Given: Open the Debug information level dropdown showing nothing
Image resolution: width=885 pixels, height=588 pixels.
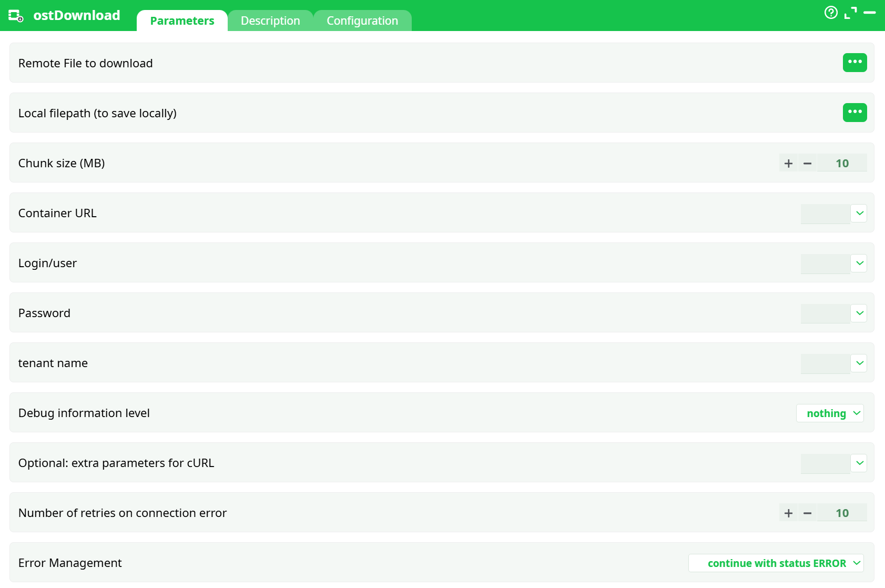Looking at the screenshot, I should point(830,413).
